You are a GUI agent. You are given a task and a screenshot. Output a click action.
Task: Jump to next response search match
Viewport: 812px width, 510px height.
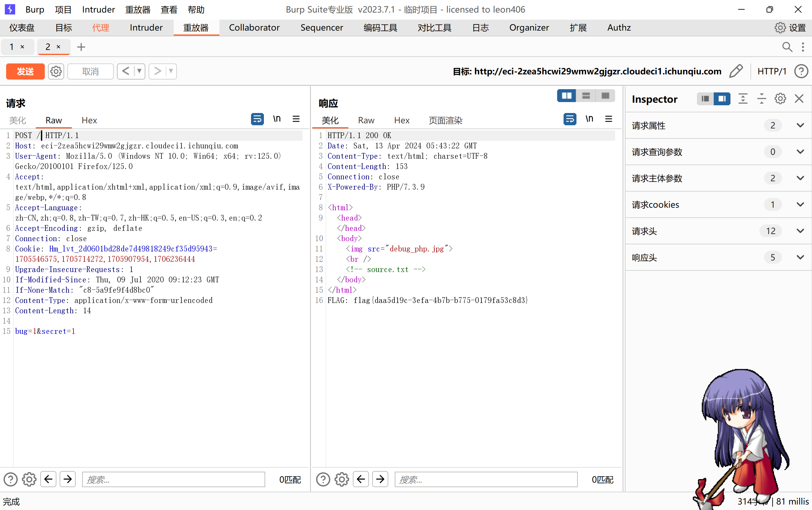click(380, 479)
